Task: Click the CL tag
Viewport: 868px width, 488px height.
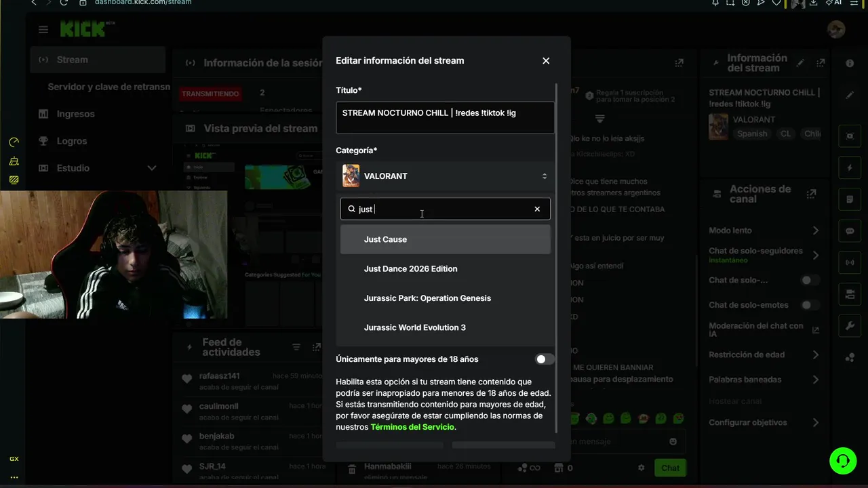Action: [x=785, y=134]
